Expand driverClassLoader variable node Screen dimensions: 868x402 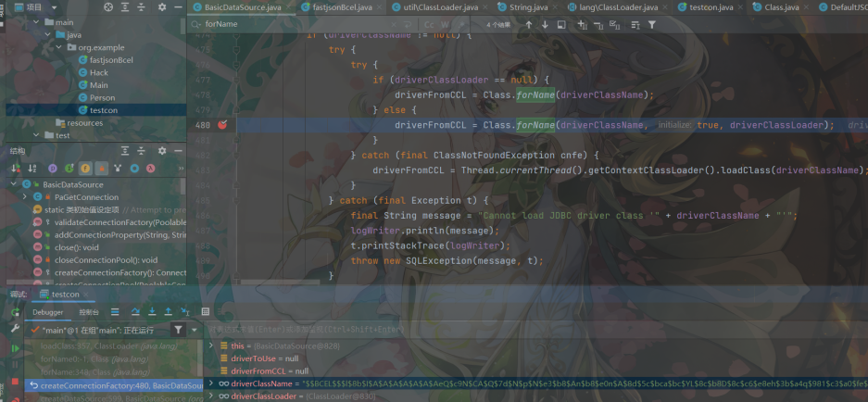point(211,396)
